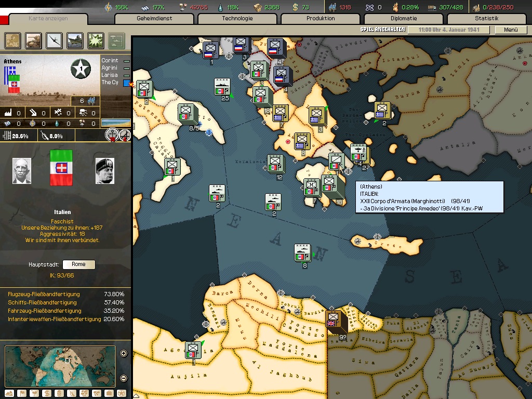Toggle star victory points map mode
Viewport: 532px width, 399px height.
(122, 393)
